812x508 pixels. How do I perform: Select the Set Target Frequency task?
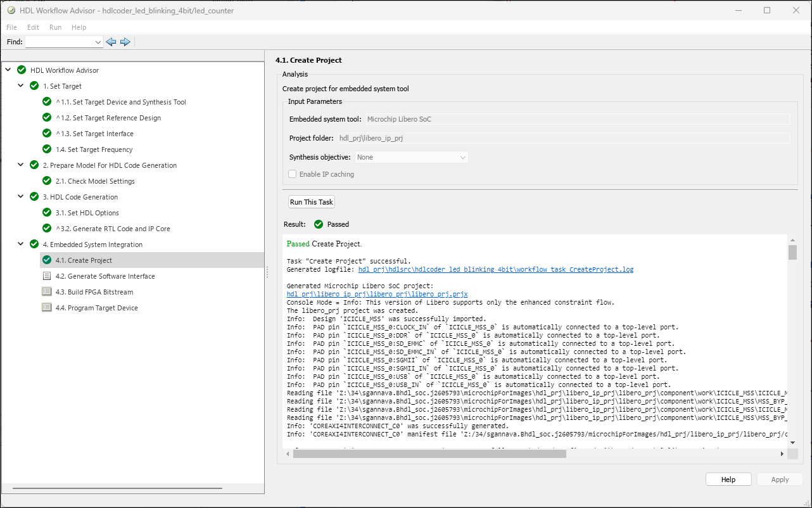click(x=94, y=149)
